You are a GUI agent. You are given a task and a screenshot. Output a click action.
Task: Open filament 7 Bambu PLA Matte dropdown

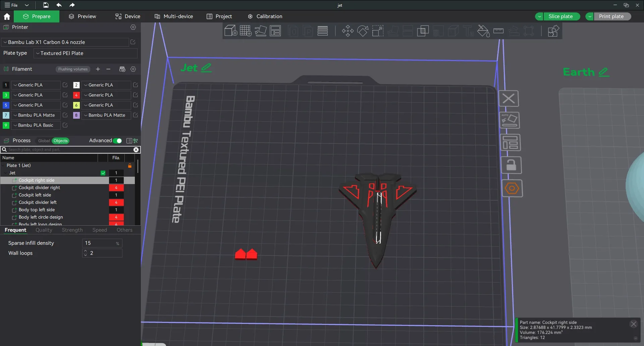pos(36,115)
